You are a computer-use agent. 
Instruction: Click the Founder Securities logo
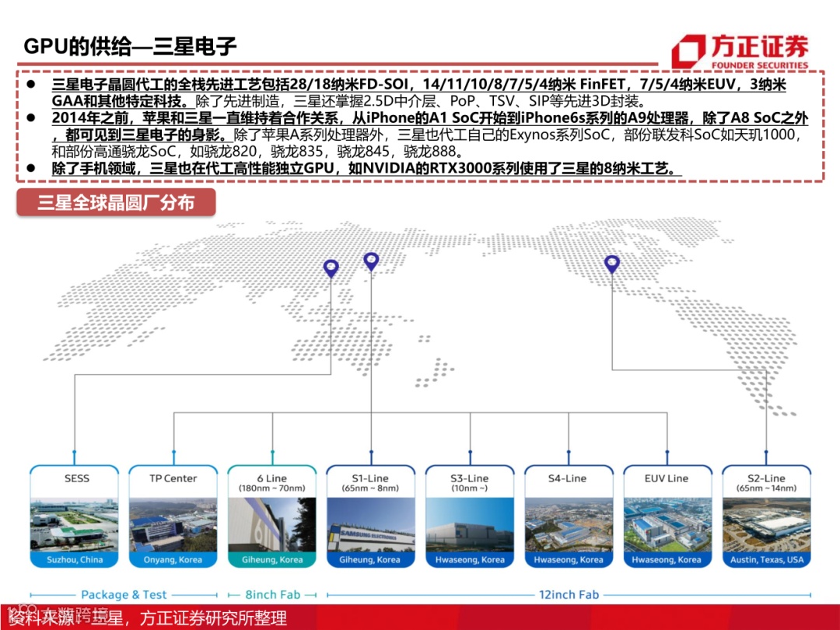click(740, 51)
